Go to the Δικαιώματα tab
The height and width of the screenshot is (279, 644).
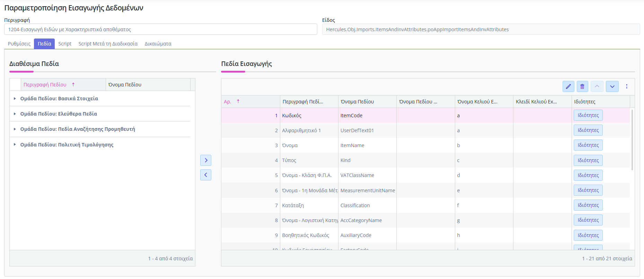158,44
